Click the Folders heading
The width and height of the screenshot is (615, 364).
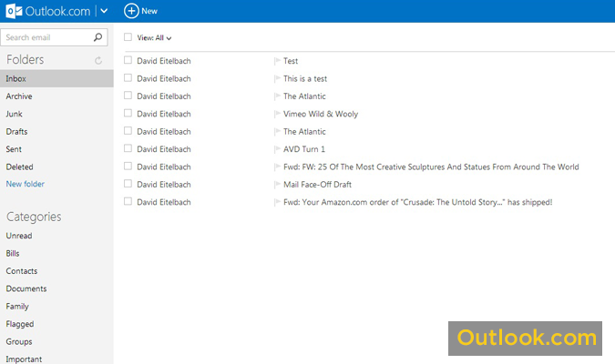[x=26, y=59]
